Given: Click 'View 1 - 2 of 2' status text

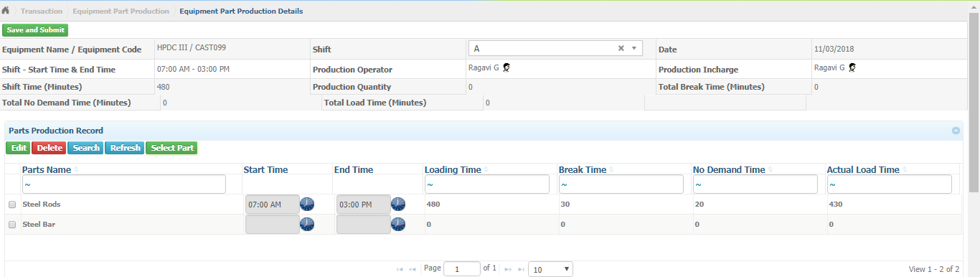Looking at the screenshot, I should point(934,269).
